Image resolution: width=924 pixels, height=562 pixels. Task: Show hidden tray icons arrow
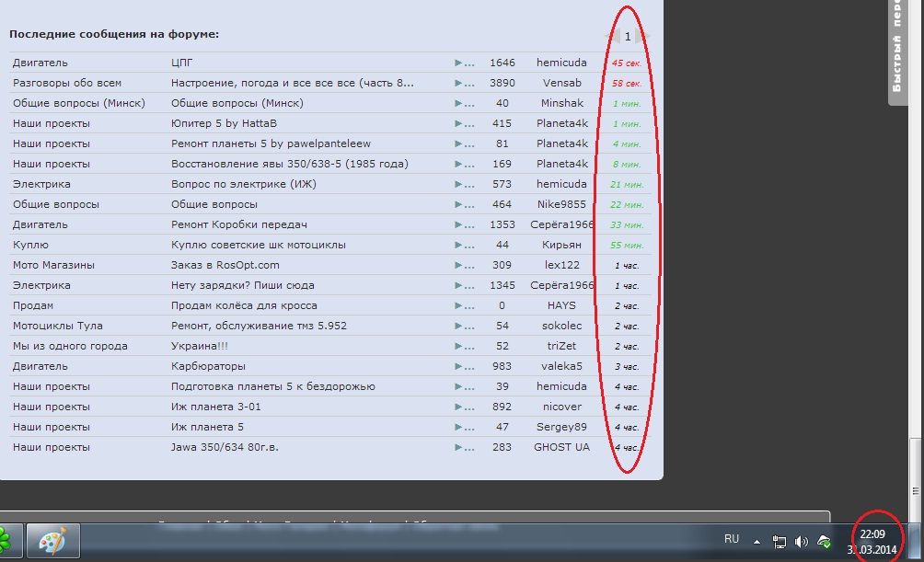point(757,542)
